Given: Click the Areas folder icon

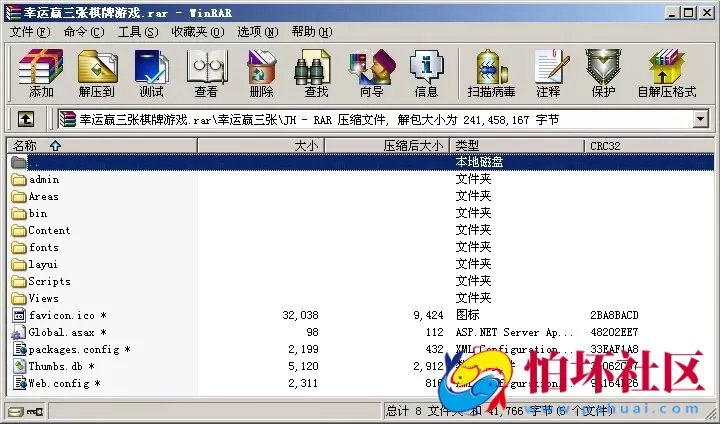Looking at the screenshot, I should (19, 196).
